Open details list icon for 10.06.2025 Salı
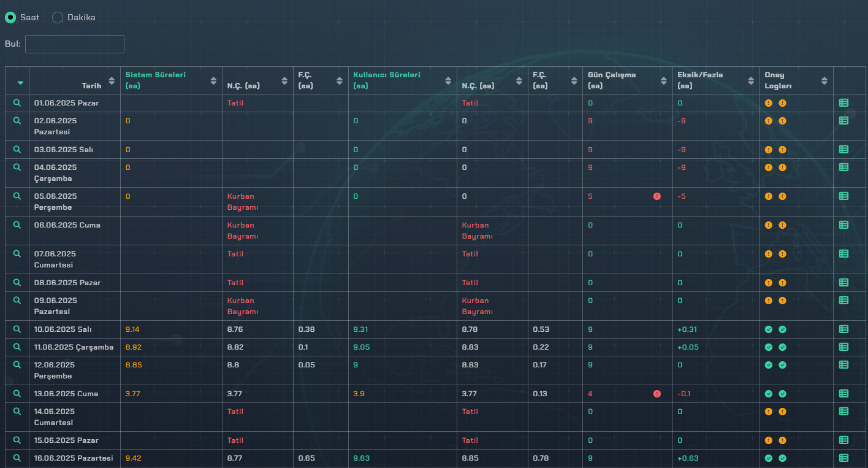Screen dimensions: 868x468 click(x=843, y=329)
